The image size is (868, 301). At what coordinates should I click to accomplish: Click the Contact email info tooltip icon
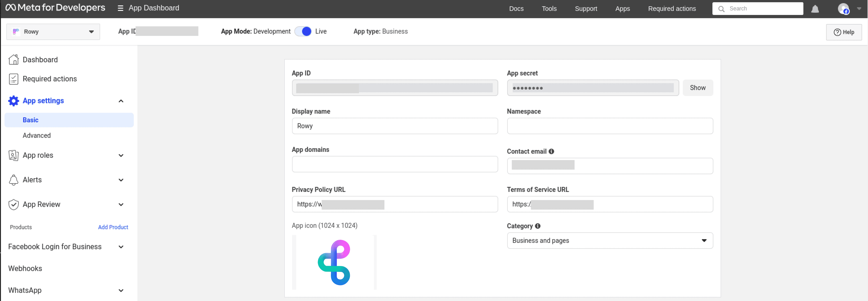pos(551,151)
